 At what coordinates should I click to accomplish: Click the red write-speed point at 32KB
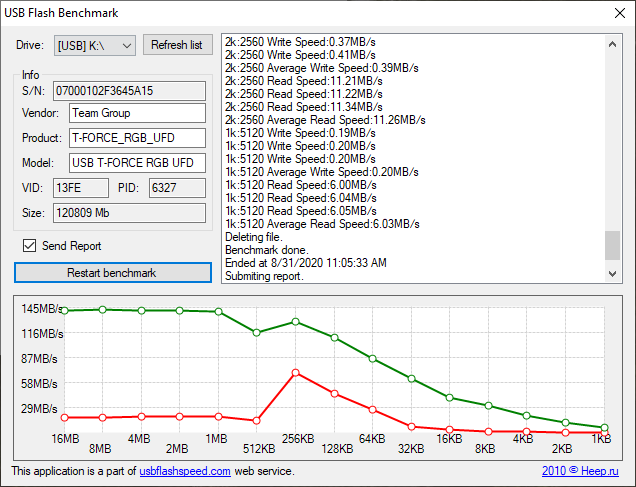click(411, 427)
